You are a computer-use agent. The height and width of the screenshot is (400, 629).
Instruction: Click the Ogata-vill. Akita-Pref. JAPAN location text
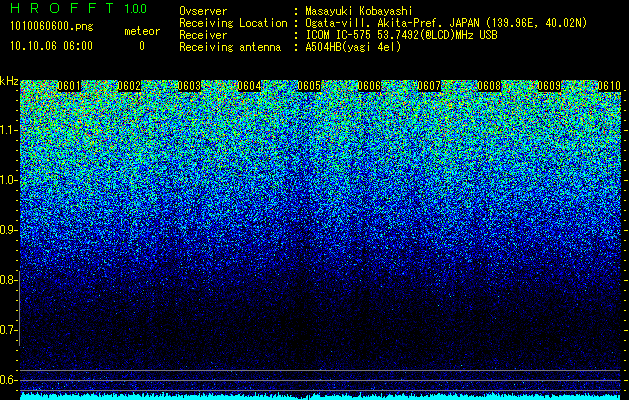click(446, 23)
